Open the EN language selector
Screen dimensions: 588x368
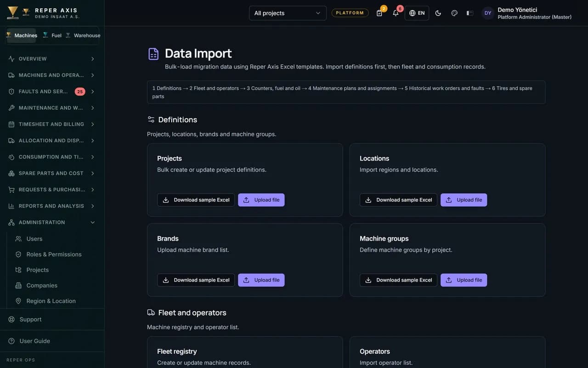(x=417, y=13)
